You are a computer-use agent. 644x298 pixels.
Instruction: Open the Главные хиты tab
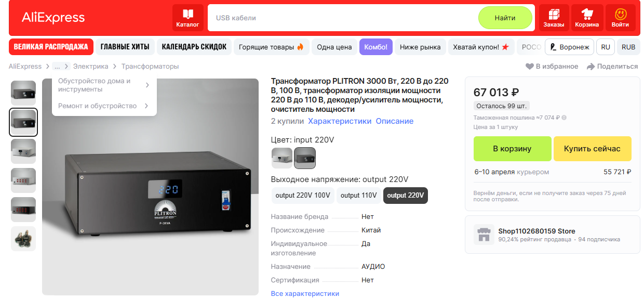(125, 47)
